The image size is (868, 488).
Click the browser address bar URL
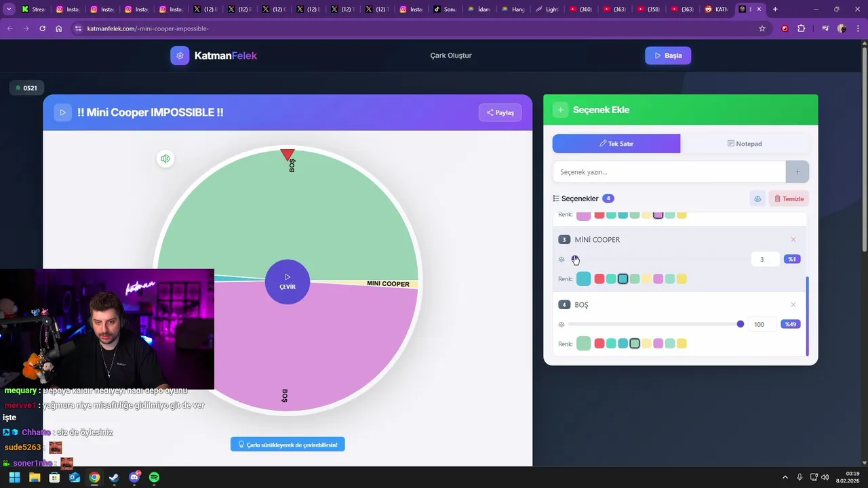[148, 28]
